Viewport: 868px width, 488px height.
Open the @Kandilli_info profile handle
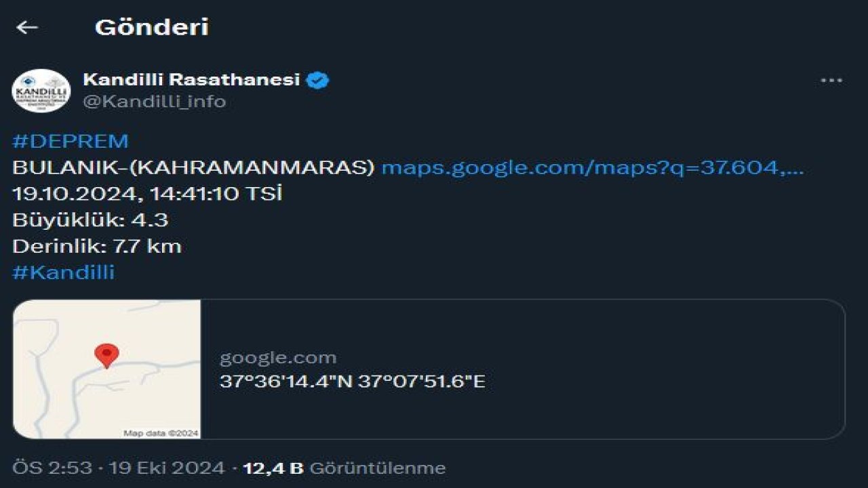click(x=156, y=102)
